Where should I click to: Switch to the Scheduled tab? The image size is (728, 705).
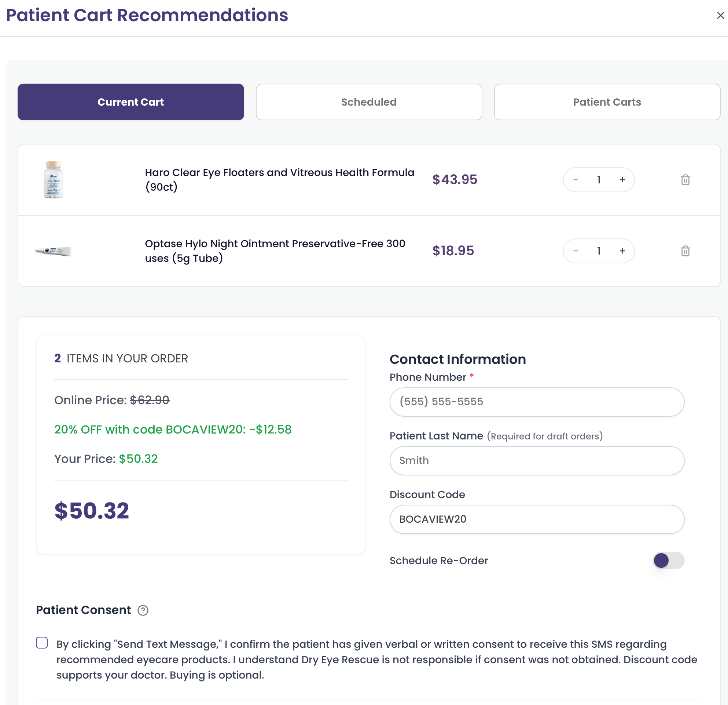369,102
